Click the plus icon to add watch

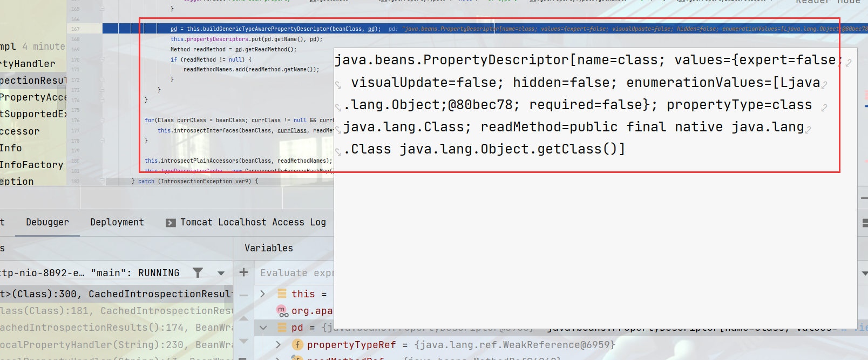tap(243, 272)
